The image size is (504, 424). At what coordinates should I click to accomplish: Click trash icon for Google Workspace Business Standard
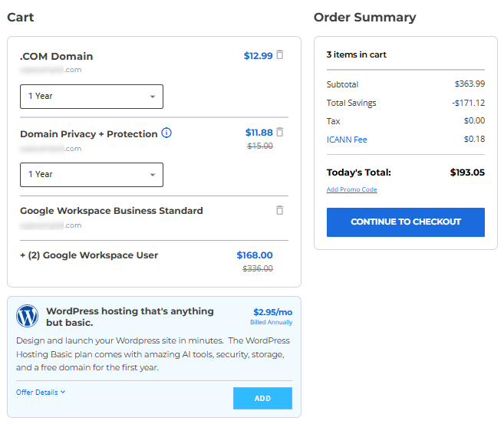[280, 210]
